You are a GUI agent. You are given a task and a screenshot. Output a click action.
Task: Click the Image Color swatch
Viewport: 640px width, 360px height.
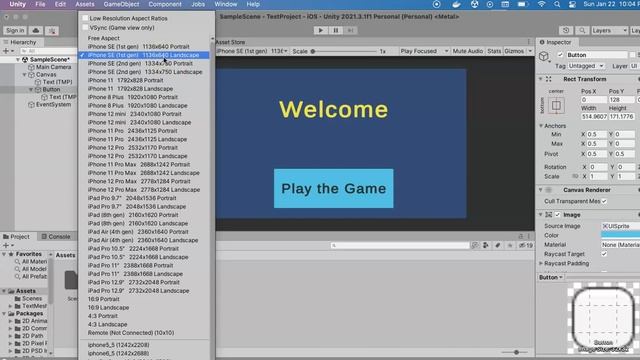[x=620, y=235]
